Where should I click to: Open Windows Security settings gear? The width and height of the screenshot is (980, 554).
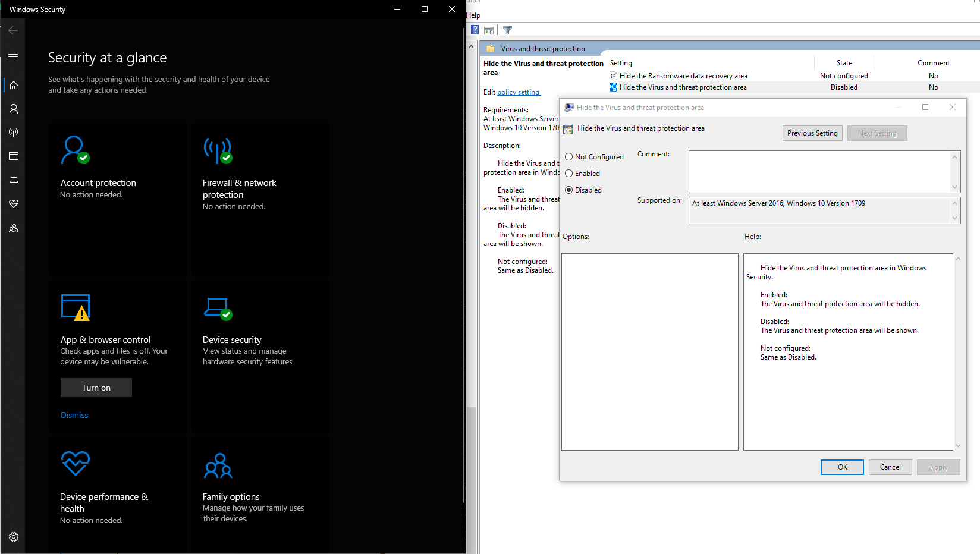(14, 537)
